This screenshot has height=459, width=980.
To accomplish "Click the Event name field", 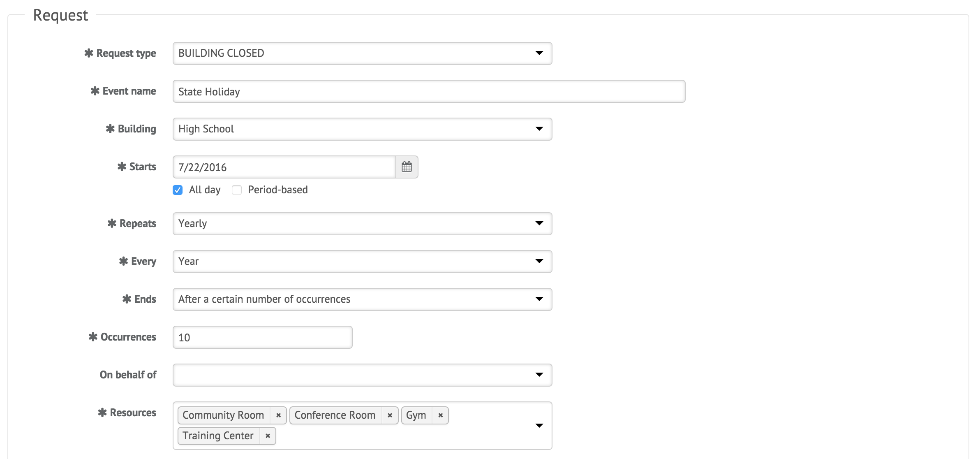I will pyautogui.click(x=429, y=91).
